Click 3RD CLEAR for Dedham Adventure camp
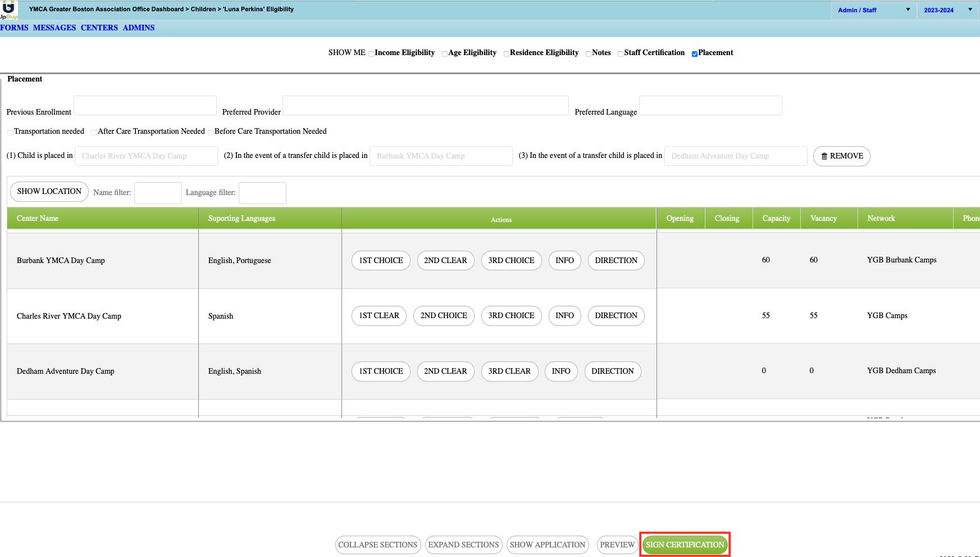This screenshot has height=557, width=980. coord(509,372)
